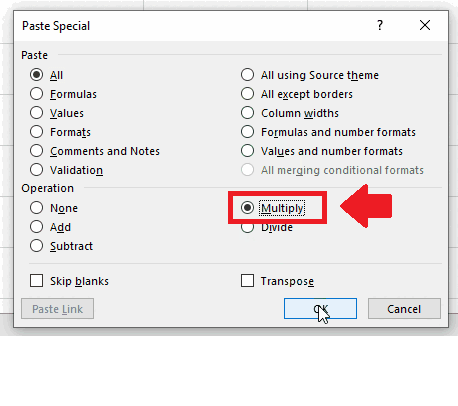Choose the Subtract operation
Image resolution: width=458 pixels, height=406 pixels.
36,246
